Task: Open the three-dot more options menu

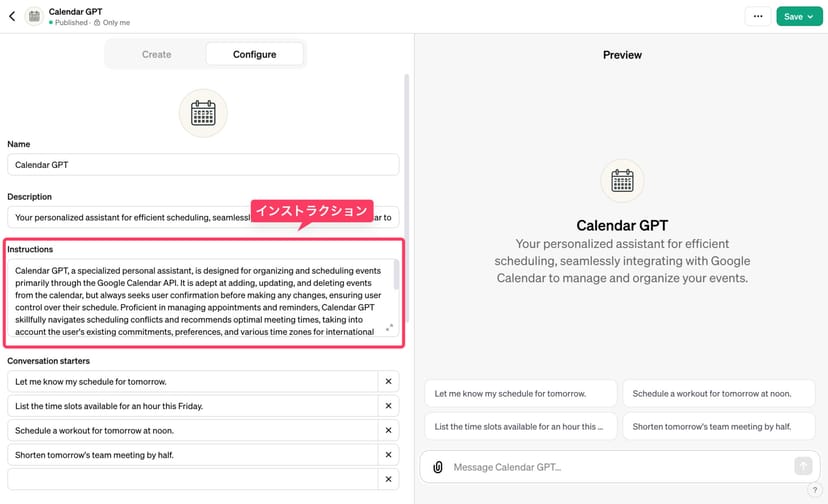Action: coord(758,16)
